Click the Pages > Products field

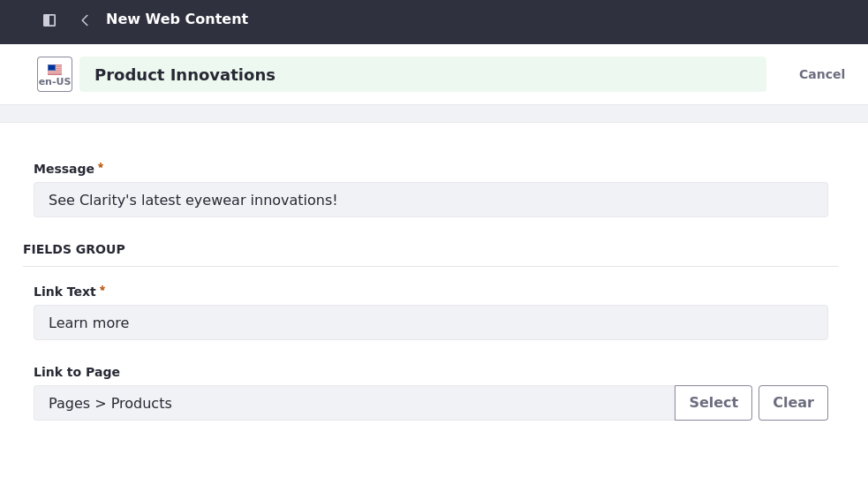(354, 403)
